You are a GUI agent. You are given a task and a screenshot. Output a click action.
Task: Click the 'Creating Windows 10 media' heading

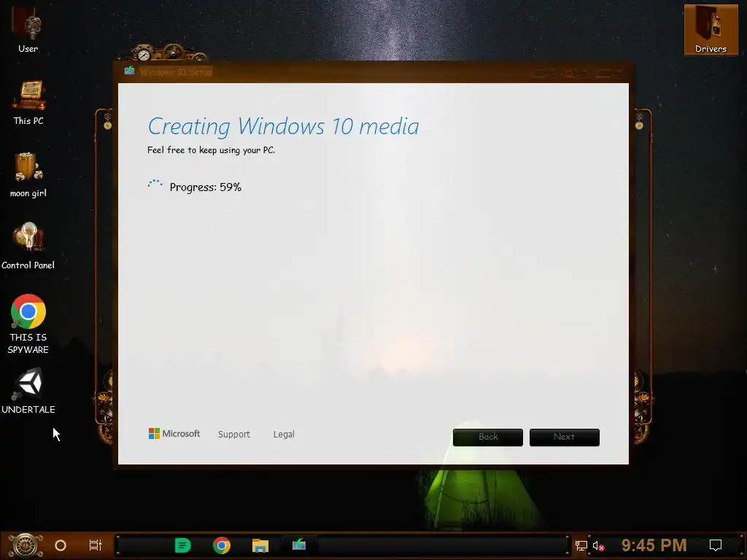[284, 127]
